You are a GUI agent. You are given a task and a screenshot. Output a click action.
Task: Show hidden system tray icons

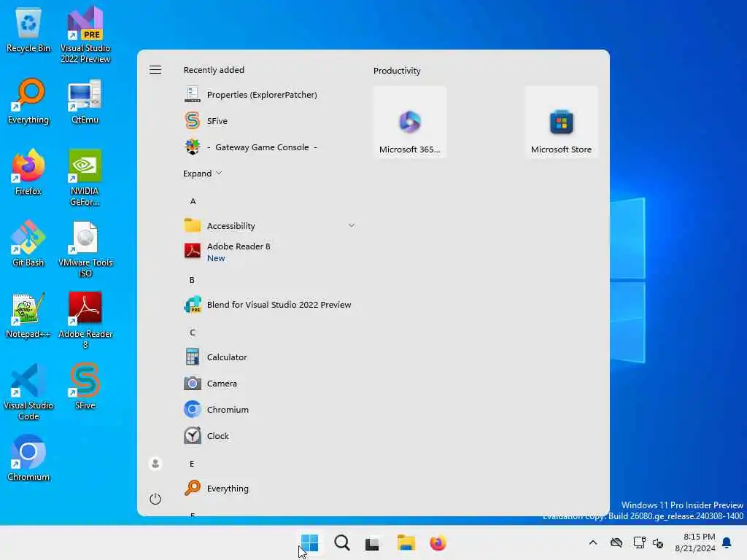[x=593, y=542]
